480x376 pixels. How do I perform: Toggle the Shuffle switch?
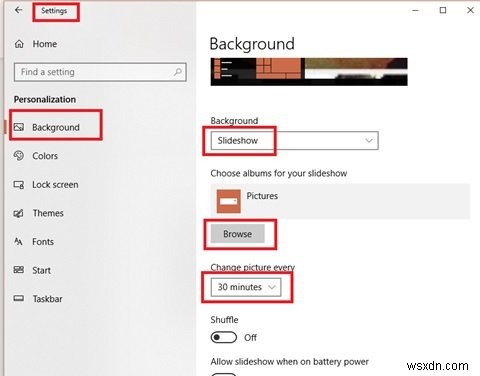click(224, 338)
